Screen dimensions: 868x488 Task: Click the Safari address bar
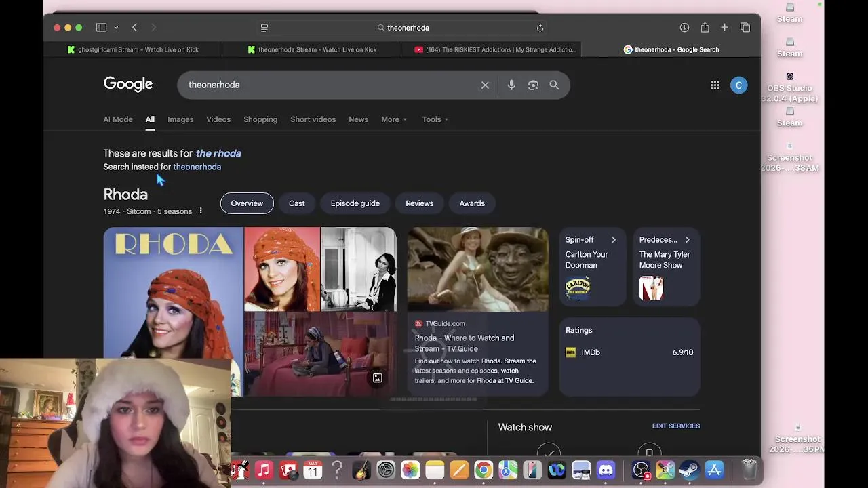click(402, 28)
